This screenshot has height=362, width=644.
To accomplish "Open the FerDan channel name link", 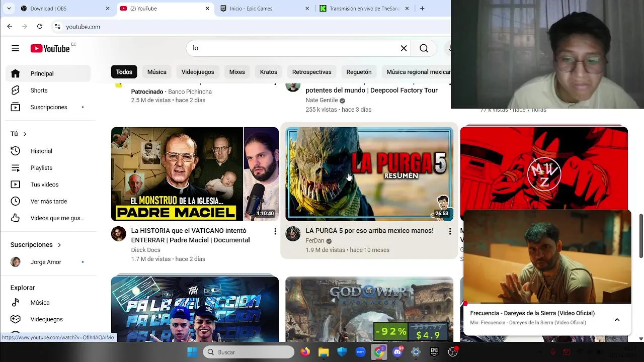I will 315,241.
